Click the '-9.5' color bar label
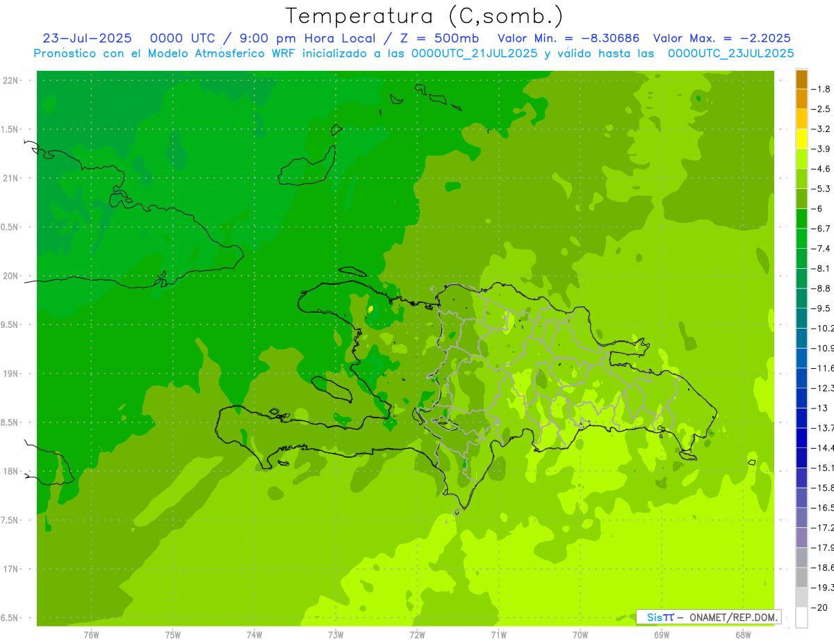Screen dimensions: 834x644 821,308
